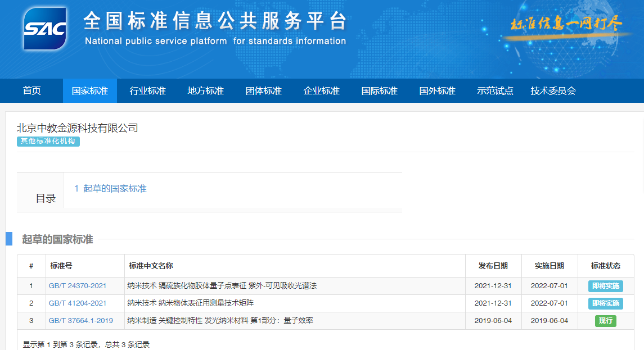Image resolution: width=644 pixels, height=350 pixels.
Task: Click the 其他标准化机构 tag badge
Action: coord(48,141)
